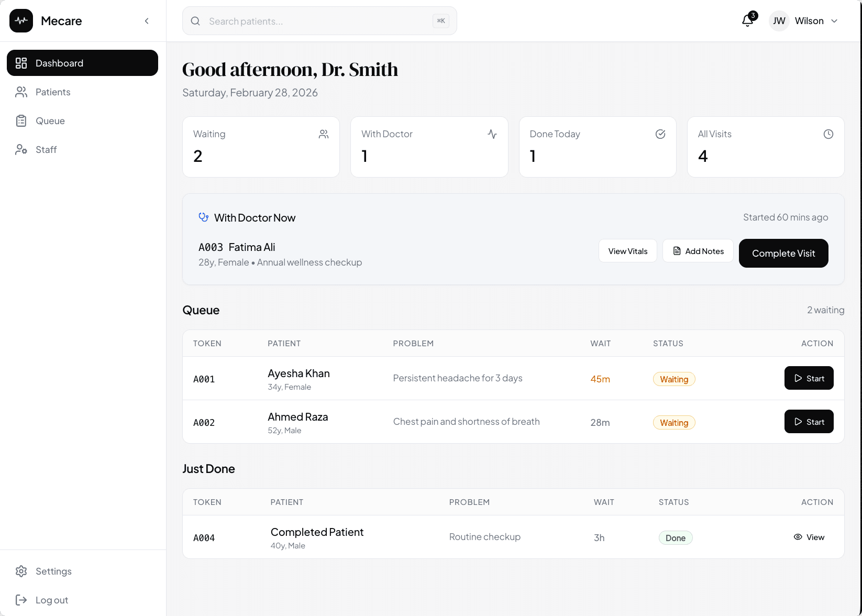Click the "40y, Male" age line
The height and width of the screenshot is (616, 862).
(288, 546)
